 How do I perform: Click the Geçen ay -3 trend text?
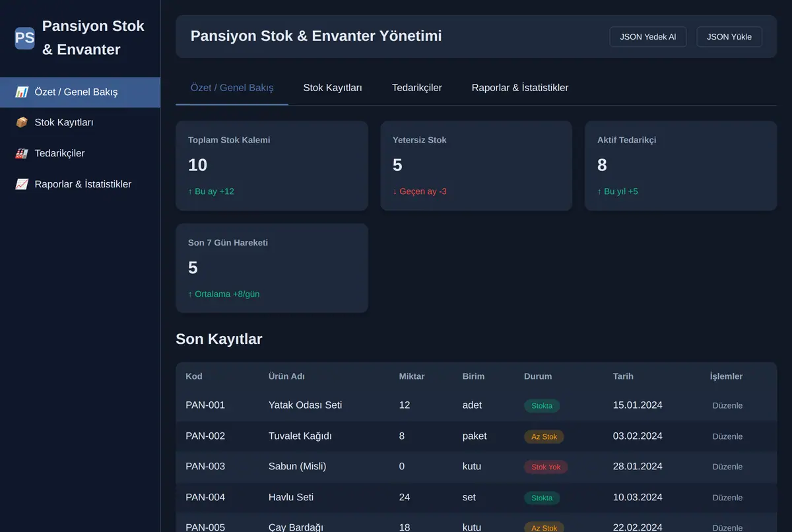420,191
